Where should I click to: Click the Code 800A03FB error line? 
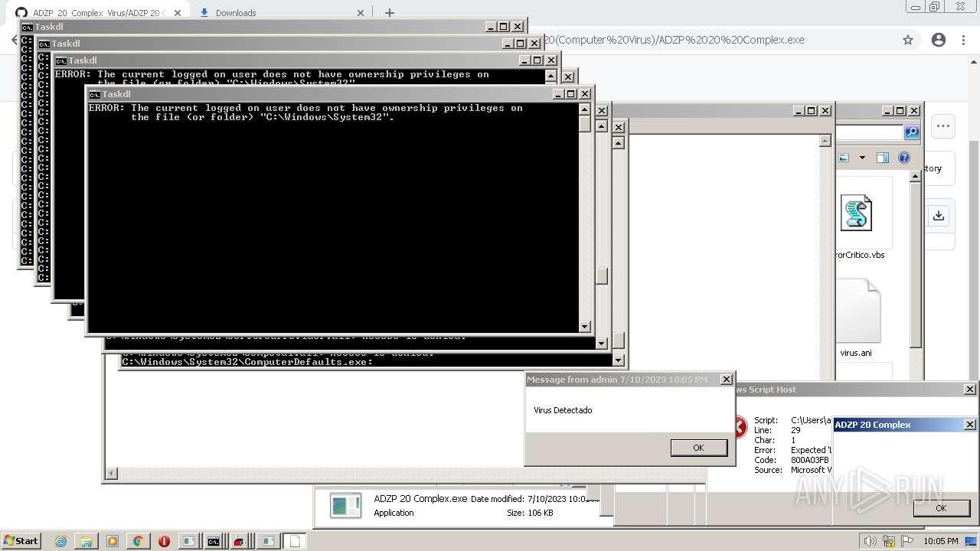point(792,460)
